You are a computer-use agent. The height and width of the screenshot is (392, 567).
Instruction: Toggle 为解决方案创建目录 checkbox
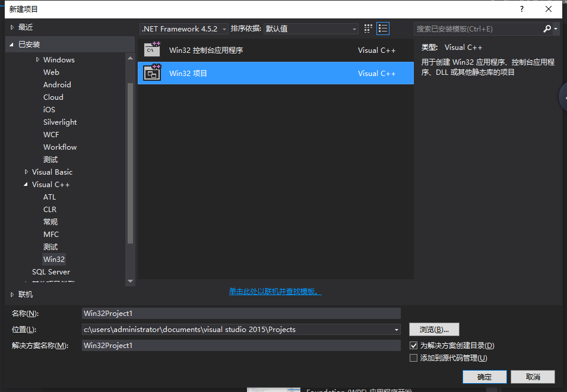413,345
